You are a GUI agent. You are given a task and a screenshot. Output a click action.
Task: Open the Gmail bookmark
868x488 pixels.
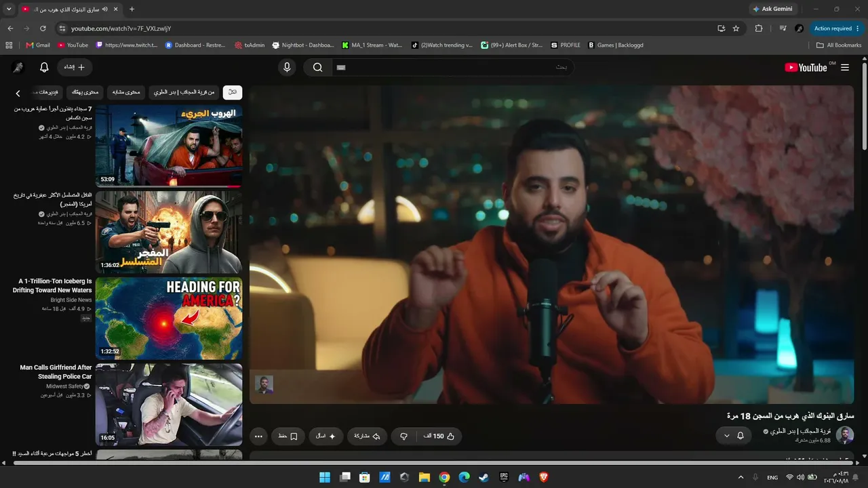click(x=38, y=45)
